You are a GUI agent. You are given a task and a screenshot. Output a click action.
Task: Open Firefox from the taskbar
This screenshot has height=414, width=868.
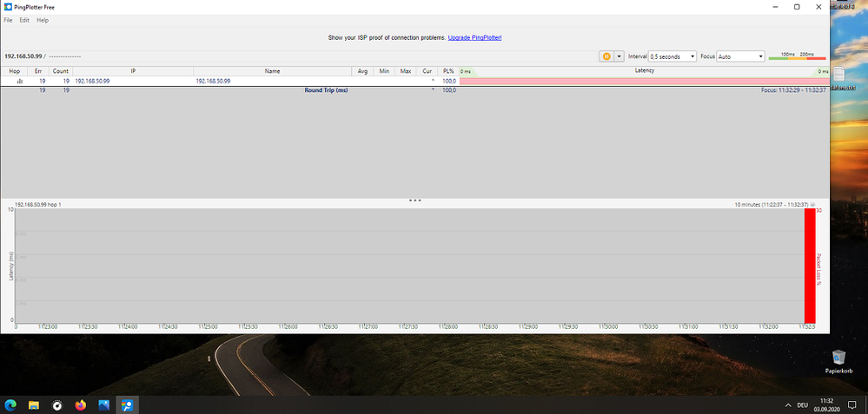pos(80,405)
